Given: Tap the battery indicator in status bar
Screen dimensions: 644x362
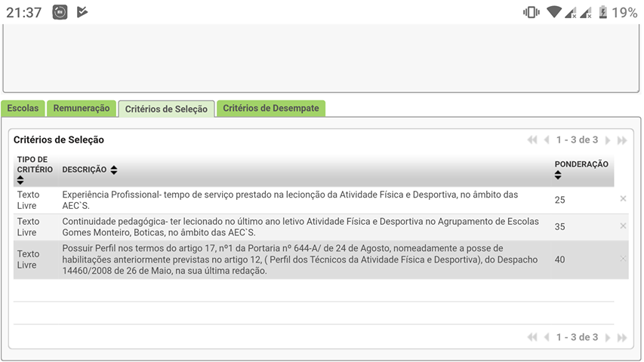Looking at the screenshot, I should pos(602,12).
